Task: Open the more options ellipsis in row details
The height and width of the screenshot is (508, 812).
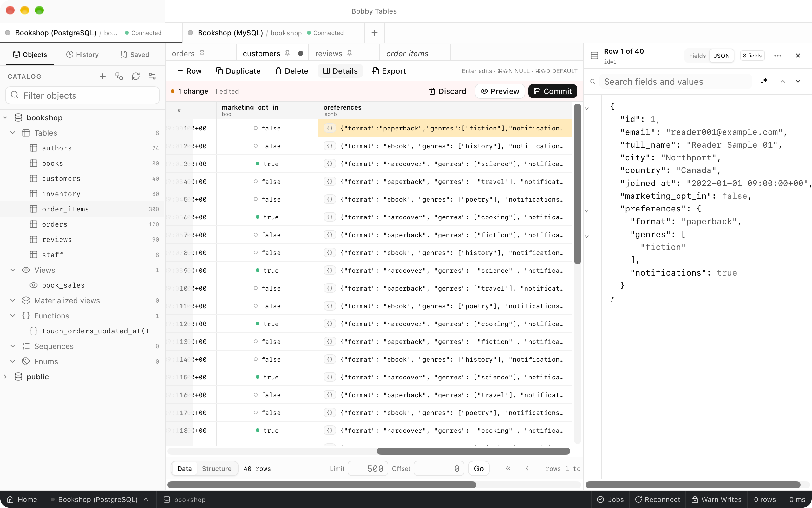Action: click(x=778, y=56)
